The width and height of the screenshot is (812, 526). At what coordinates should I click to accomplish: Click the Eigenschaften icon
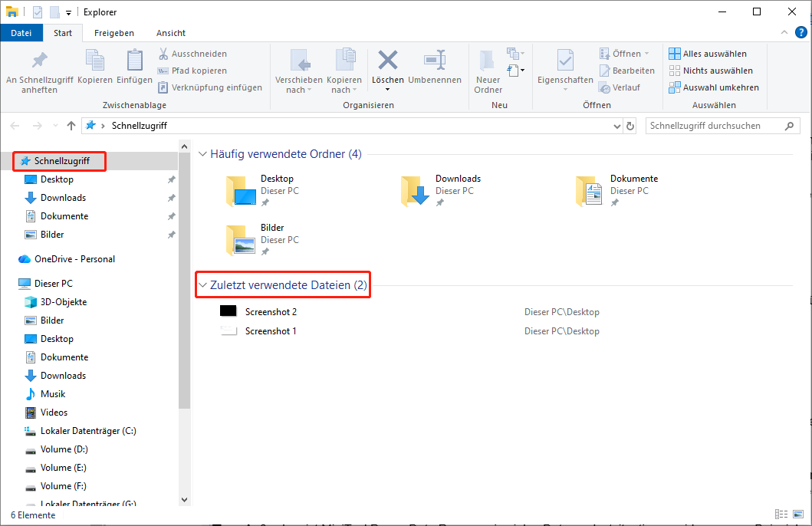565,61
